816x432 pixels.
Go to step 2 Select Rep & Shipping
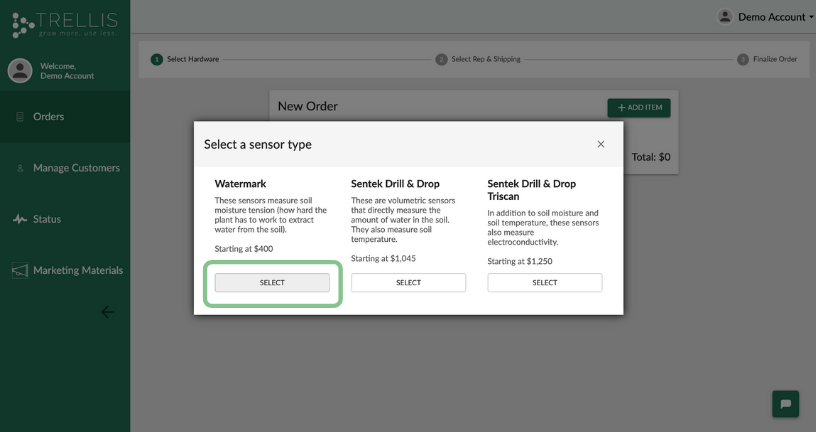478,59
